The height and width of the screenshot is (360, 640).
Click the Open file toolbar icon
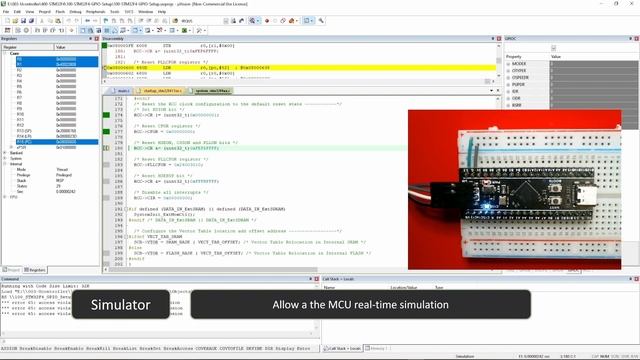(x=15, y=20)
